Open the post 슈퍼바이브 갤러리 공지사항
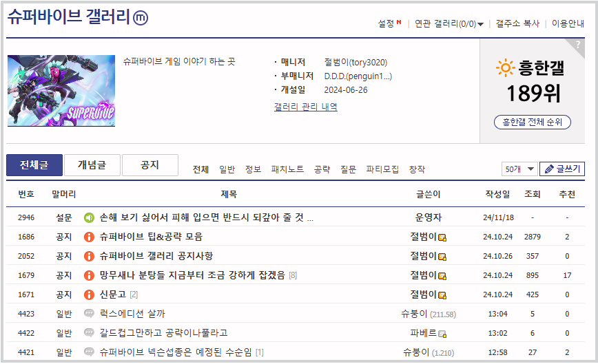Viewport: 598px width, 364px height. coord(156,256)
